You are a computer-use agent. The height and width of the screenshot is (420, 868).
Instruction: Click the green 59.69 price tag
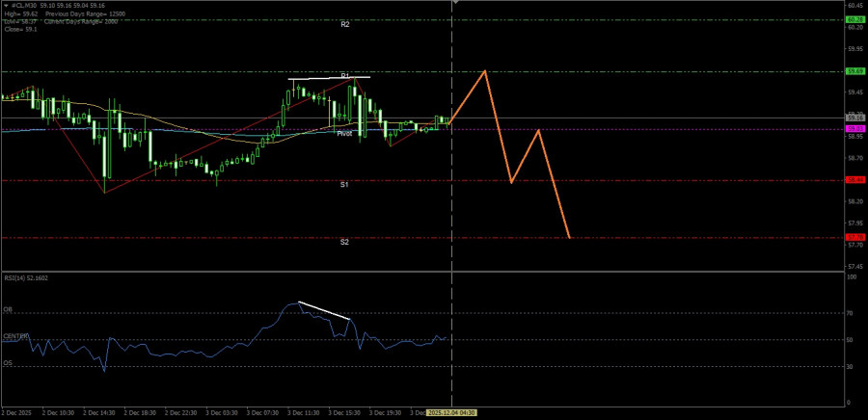coord(854,71)
